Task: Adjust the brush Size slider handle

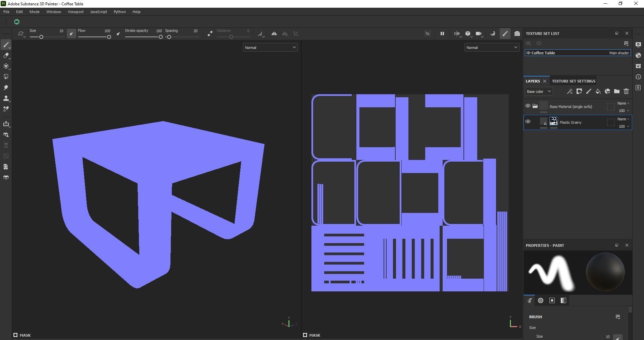Action: [x=41, y=37]
